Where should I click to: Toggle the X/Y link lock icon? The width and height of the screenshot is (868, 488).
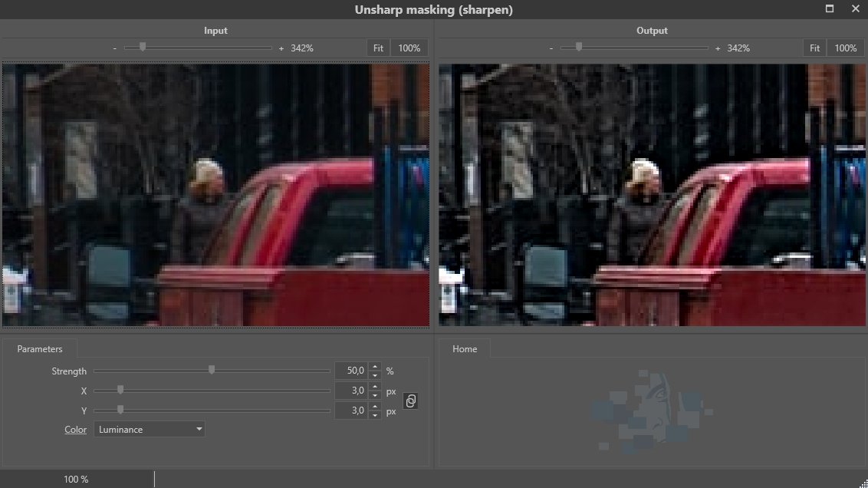tap(410, 401)
